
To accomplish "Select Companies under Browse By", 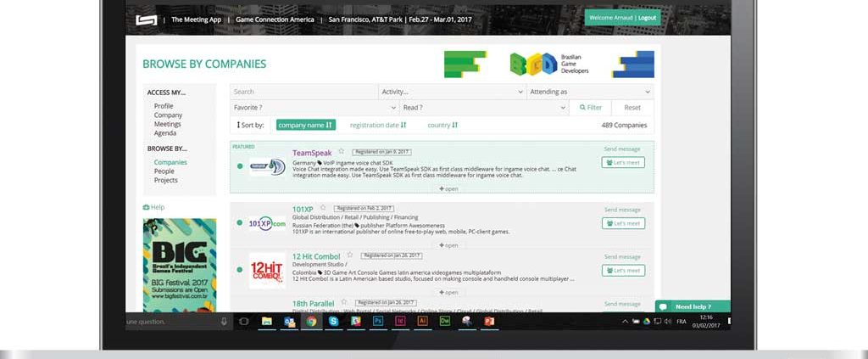I will point(170,162).
